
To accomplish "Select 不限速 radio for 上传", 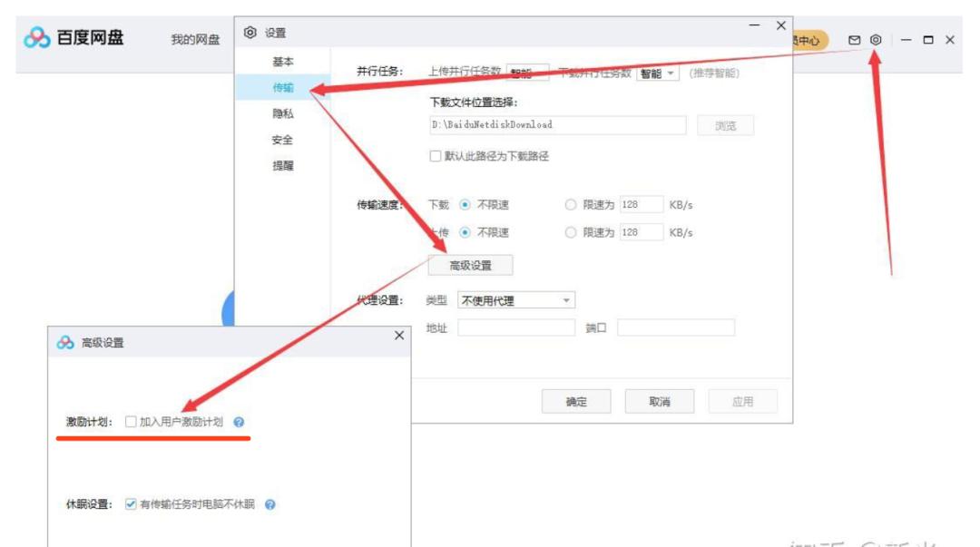I will [x=465, y=232].
